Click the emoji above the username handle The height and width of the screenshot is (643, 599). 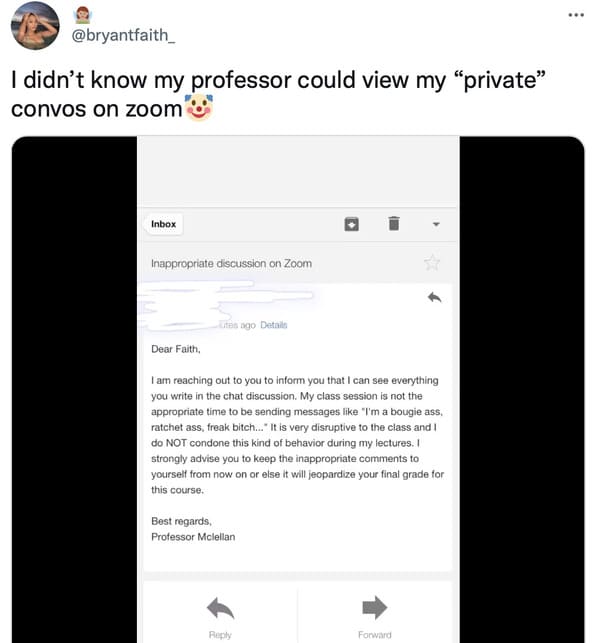(83, 15)
